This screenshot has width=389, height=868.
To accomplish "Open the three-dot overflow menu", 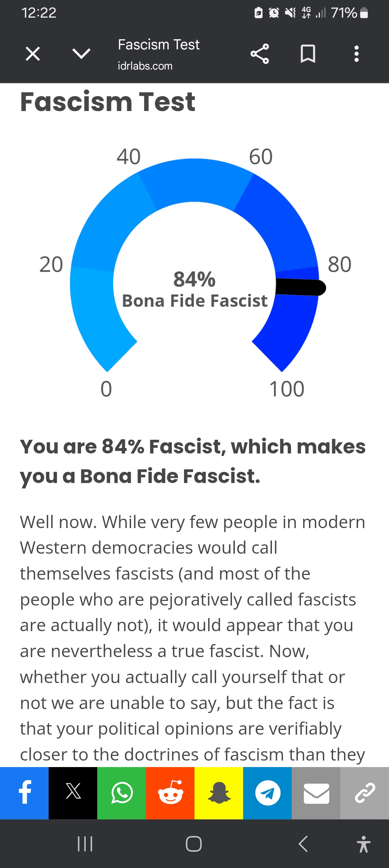I will coord(356,54).
